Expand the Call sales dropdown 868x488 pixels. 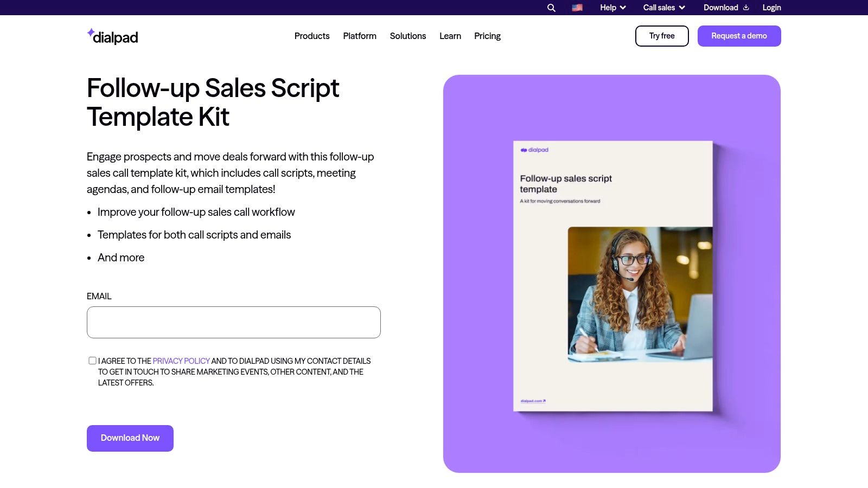[663, 8]
